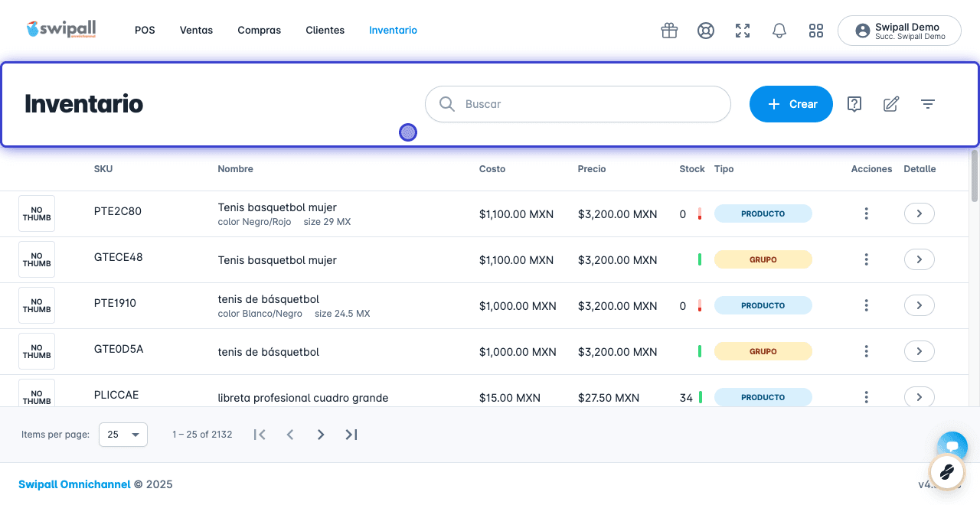980x505 pixels.
Task: Click NO THUMB thumbnail for PTE2C80
Action: pyautogui.click(x=37, y=213)
